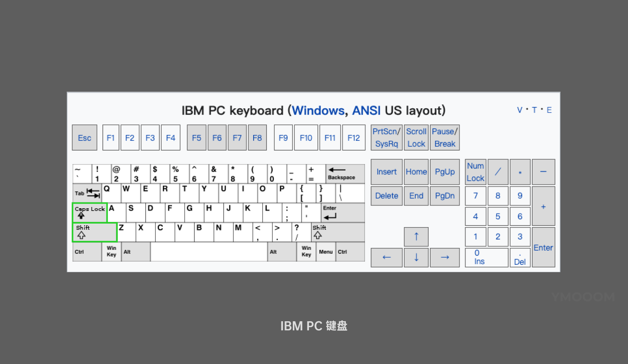Toggle the Num Lock key
628x364 pixels.
(x=476, y=172)
